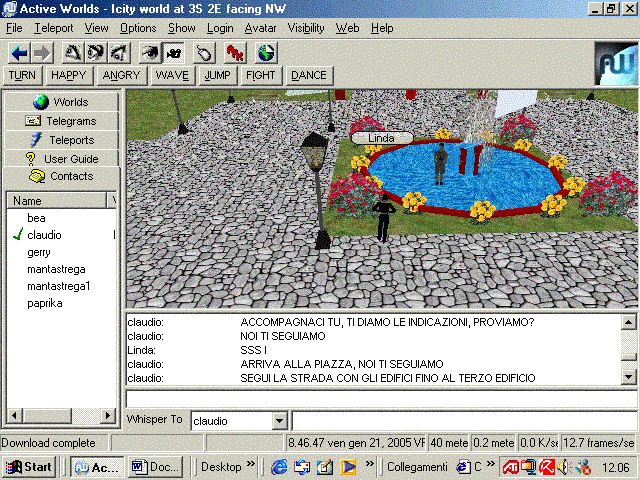Open the Visibility menu
640x480 pixels.
click(306, 28)
